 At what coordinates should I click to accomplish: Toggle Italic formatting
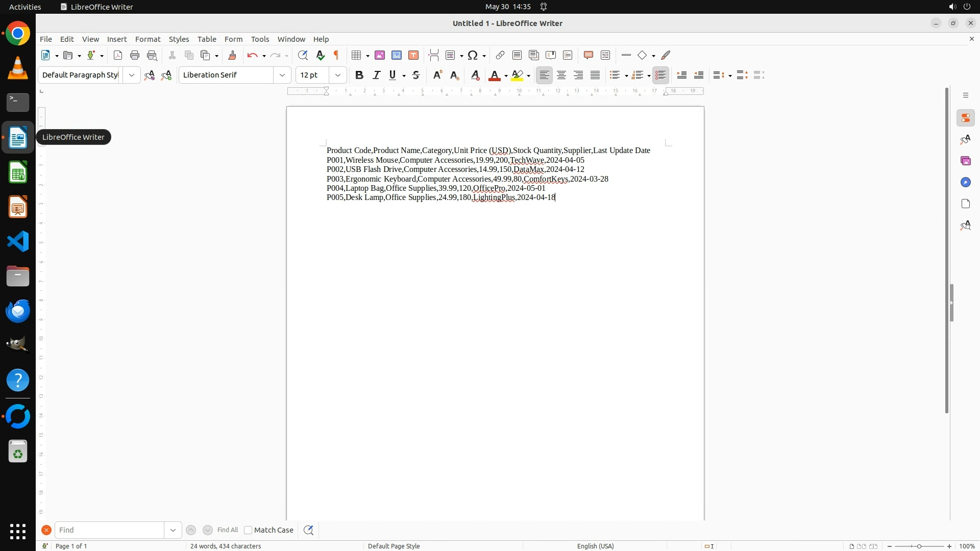[x=376, y=75]
